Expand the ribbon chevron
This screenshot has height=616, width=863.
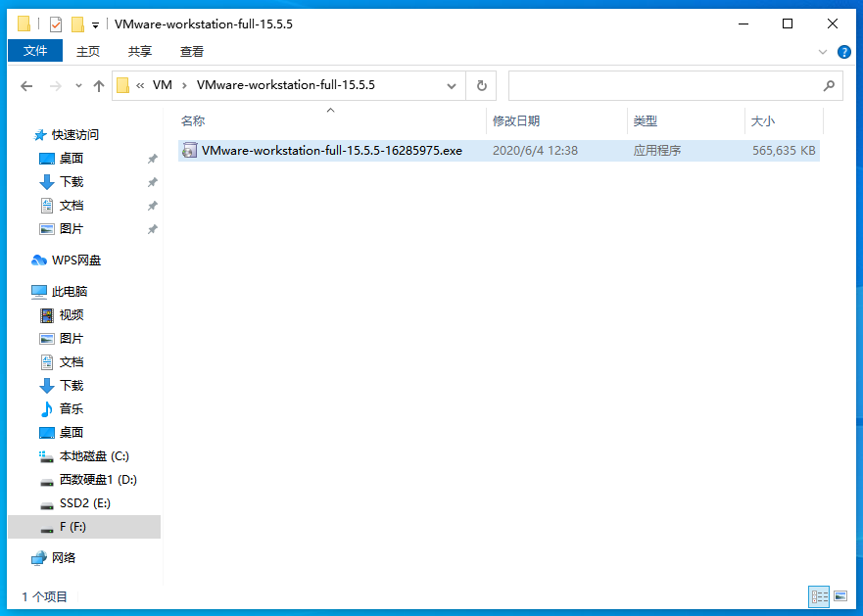pyautogui.click(x=823, y=52)
